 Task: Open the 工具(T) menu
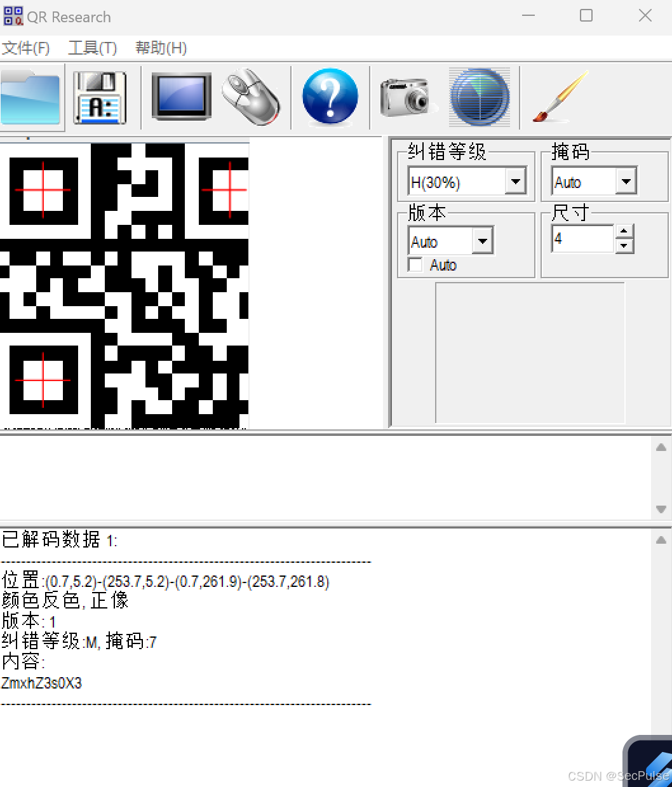coord(93,48)
